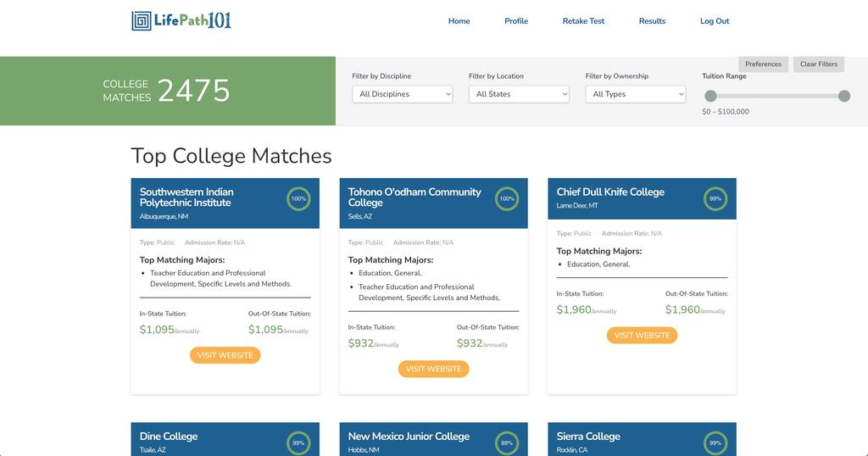Go to the Home page
This screenshot has height=456, width=868.
tap(459, 21)
